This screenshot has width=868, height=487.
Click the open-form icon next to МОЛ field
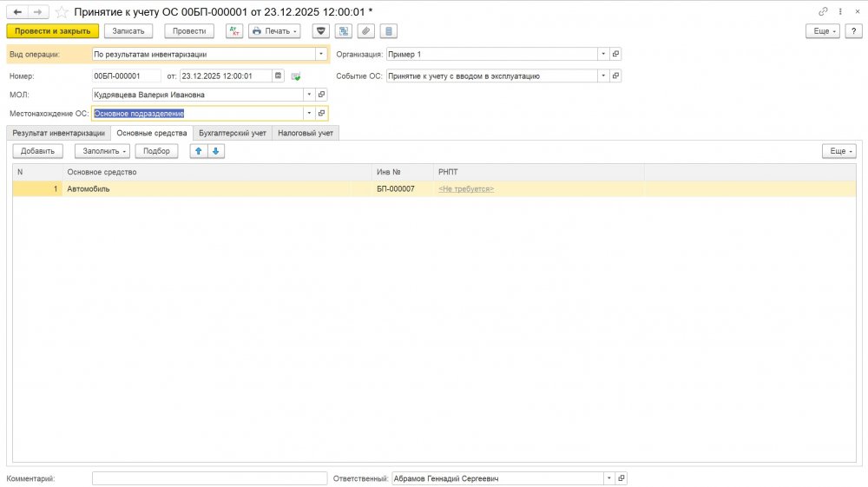pos(321,95)
